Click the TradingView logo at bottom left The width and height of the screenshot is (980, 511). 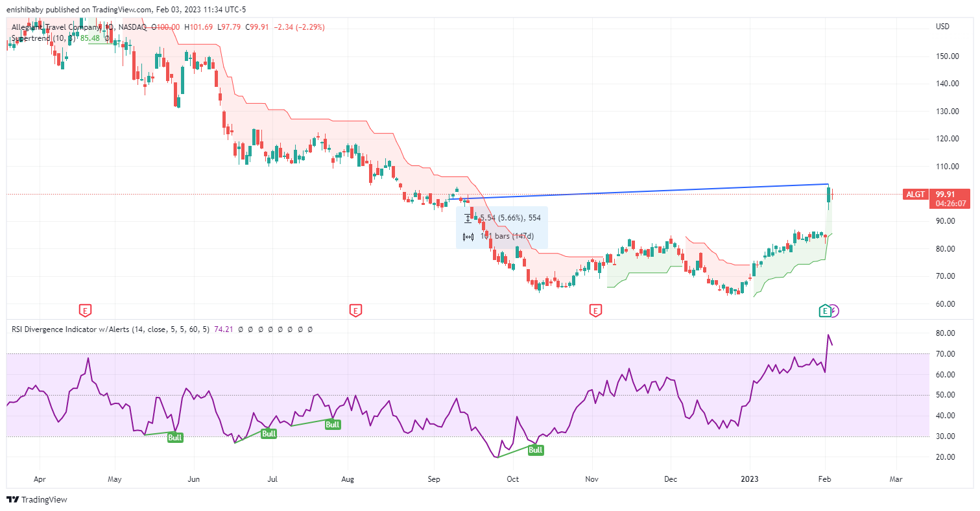pos(37,499)
